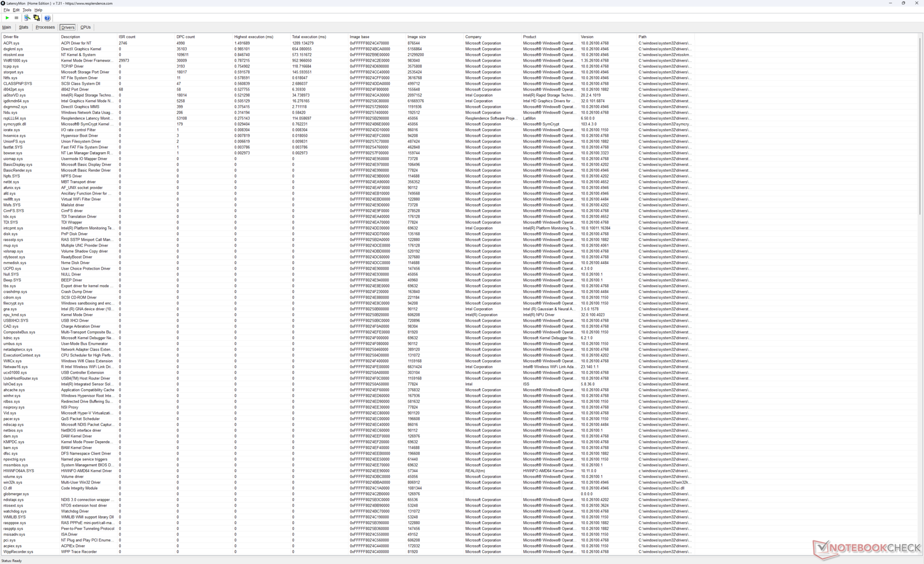924x564 pixels.
Task: Sort by the Description column header
Action: coord(88,37)
